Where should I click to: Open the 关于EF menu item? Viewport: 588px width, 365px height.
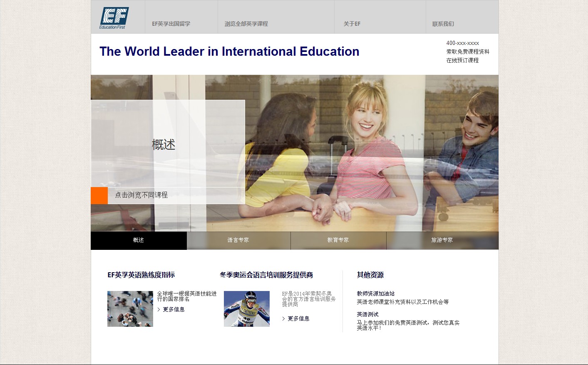point(352,24)
